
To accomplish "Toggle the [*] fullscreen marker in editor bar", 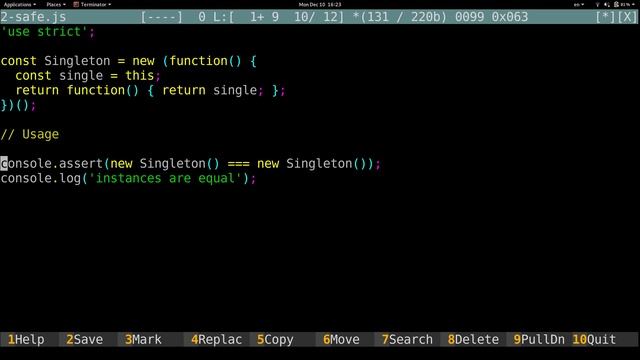I will (605, 17).
